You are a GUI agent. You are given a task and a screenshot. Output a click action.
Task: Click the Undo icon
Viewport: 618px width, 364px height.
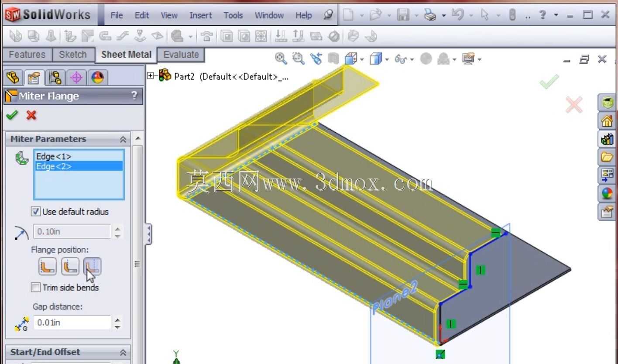[x=458, y=15]
